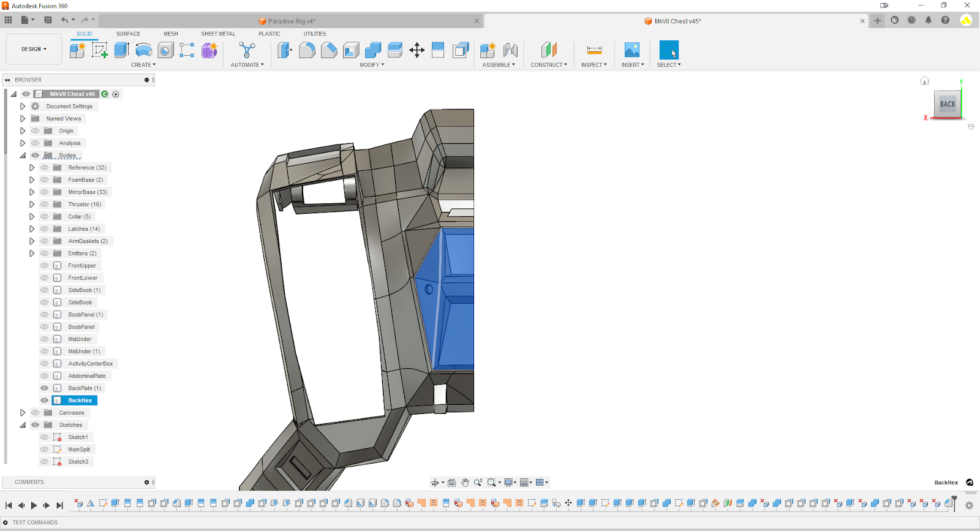The image size is (980, 531).
Task: Click the Insert image icon
Action: coord(632,50)
